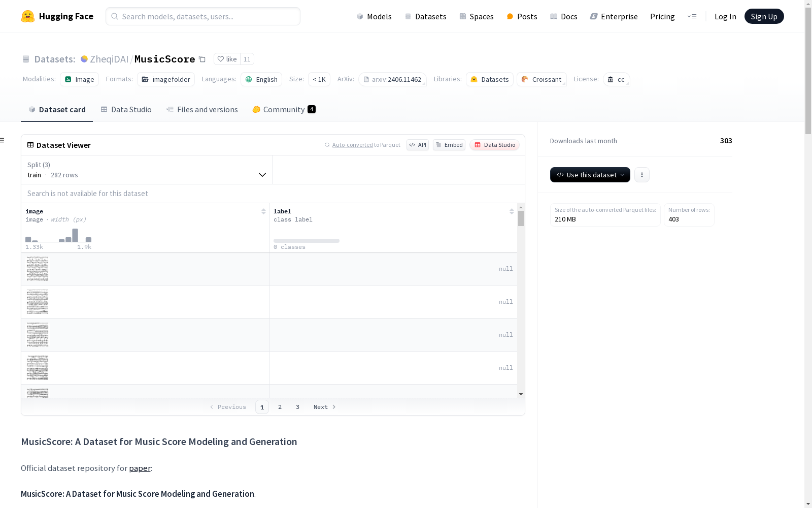Click the Datasets breadcrumb label
812x508 pixels.
tap(54, 59)
